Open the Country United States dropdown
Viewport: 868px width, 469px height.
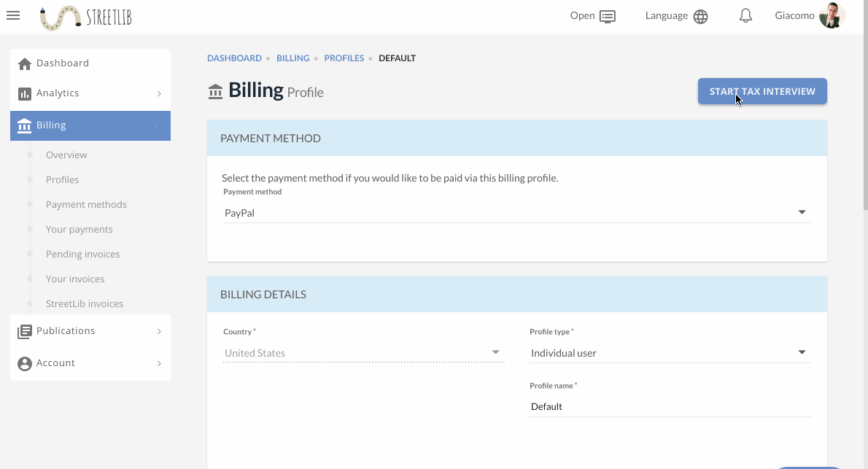pos(364,353)
